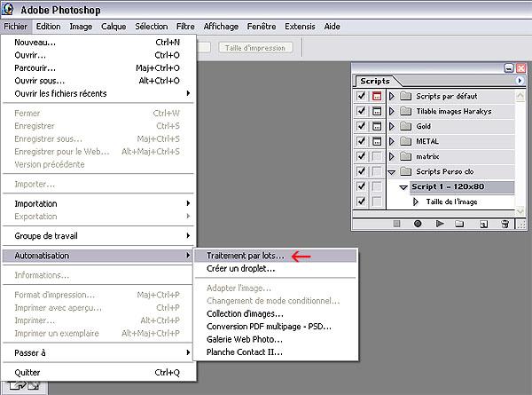Toggle dialog icon for Tilable images Harakys
This screenshot has height=395, width=532.
(x=377, y=111)
